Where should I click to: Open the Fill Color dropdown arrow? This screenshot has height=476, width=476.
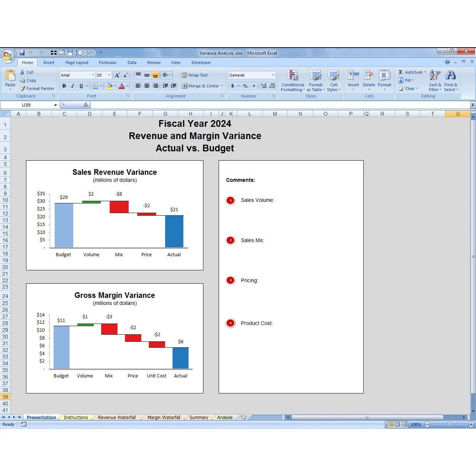pyautogui.click(x=115, y=86)
